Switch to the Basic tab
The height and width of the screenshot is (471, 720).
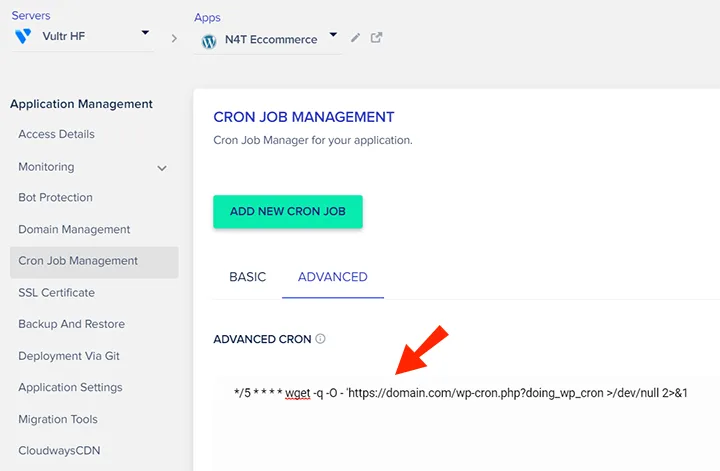click(248, 277)
